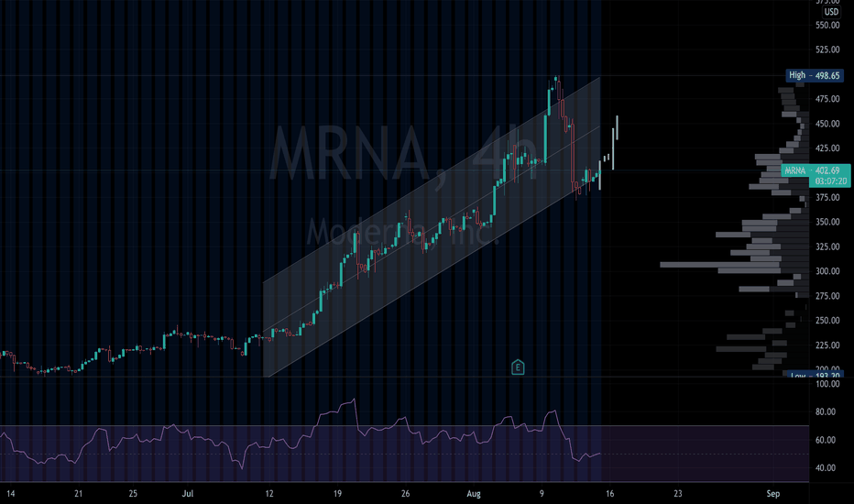Image resolution: width=854 pixels, height=504 pixels.
Task: Click the "Sep" label on time axis
Action: [772, 494]
